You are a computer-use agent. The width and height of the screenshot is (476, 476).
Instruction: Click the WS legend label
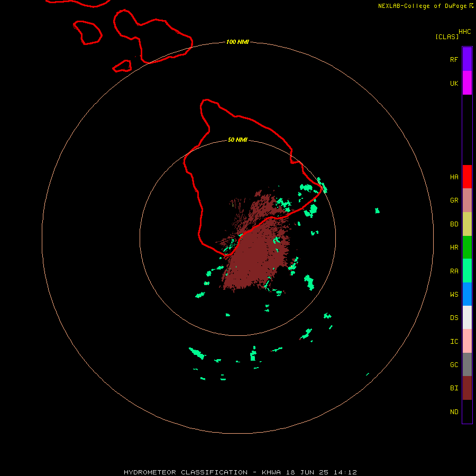click(454, 294)
